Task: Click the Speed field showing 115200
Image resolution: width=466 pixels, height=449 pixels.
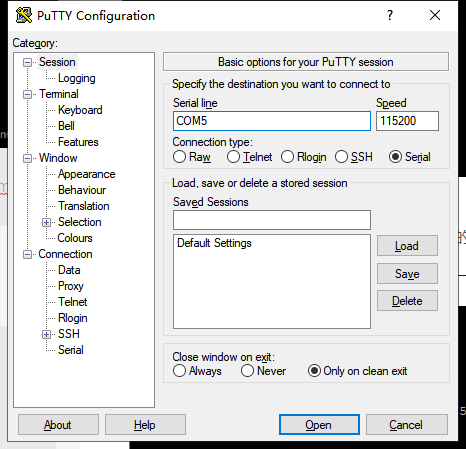Action: coord(407,121)
